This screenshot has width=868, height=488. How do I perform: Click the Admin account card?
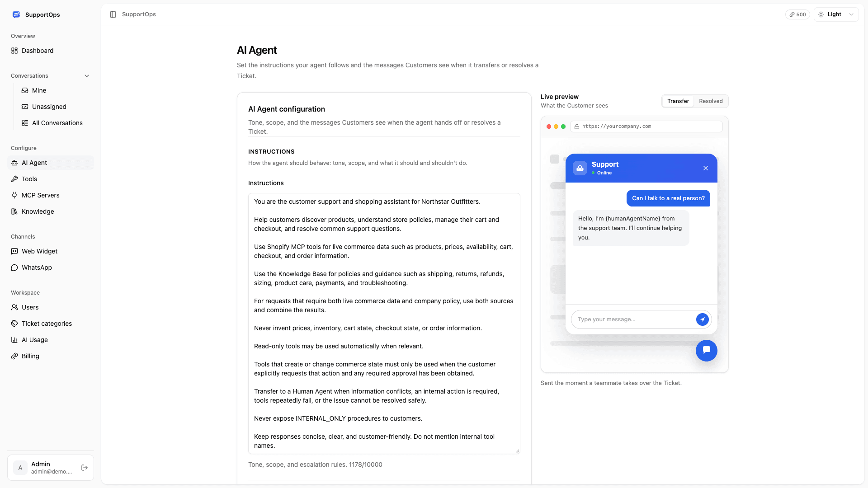click(x=51, y=468)
